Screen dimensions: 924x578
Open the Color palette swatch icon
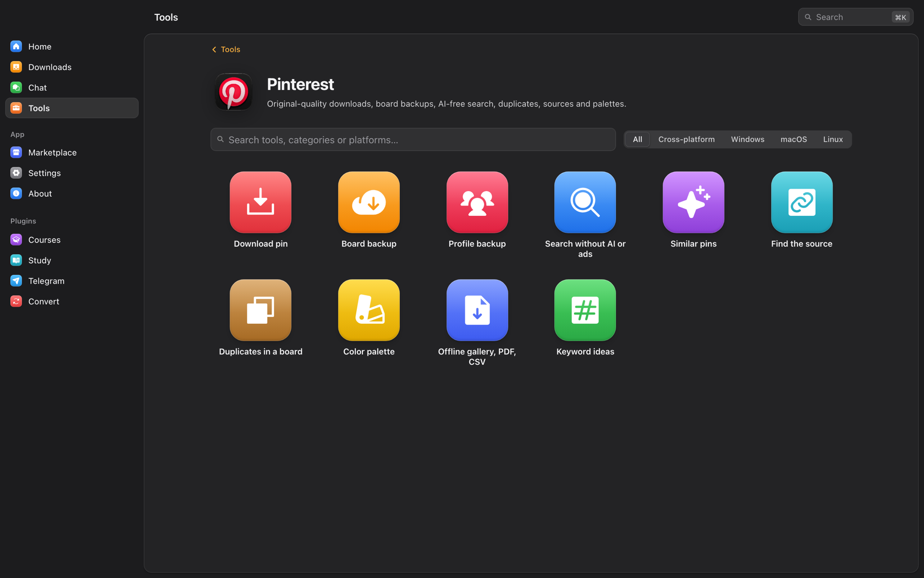369,310
